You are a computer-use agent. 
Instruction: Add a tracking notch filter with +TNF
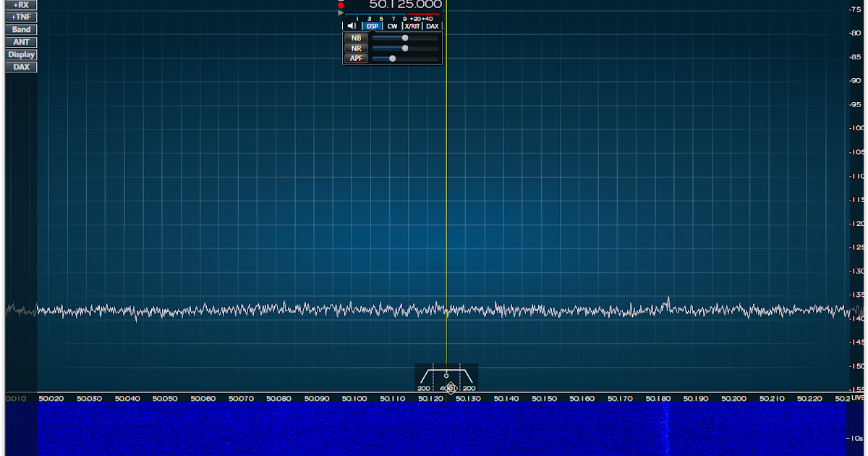tap(20, 17)
